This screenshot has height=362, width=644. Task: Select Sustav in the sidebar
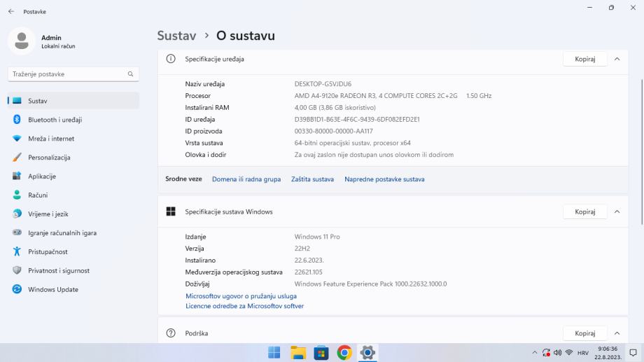(73, 101)
